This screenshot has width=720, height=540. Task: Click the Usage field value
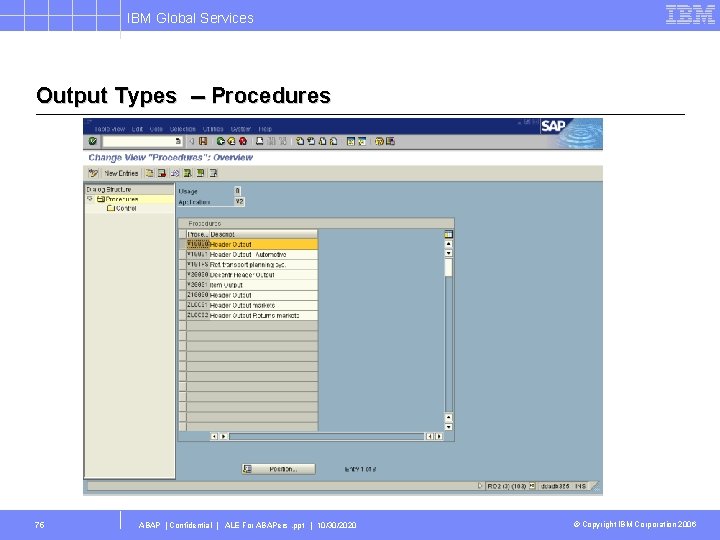[237, 191]
